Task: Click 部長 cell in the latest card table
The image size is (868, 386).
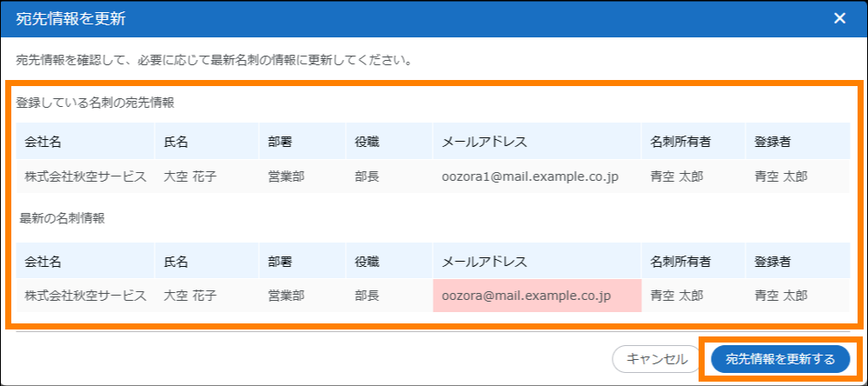Action: pos(367,296)
